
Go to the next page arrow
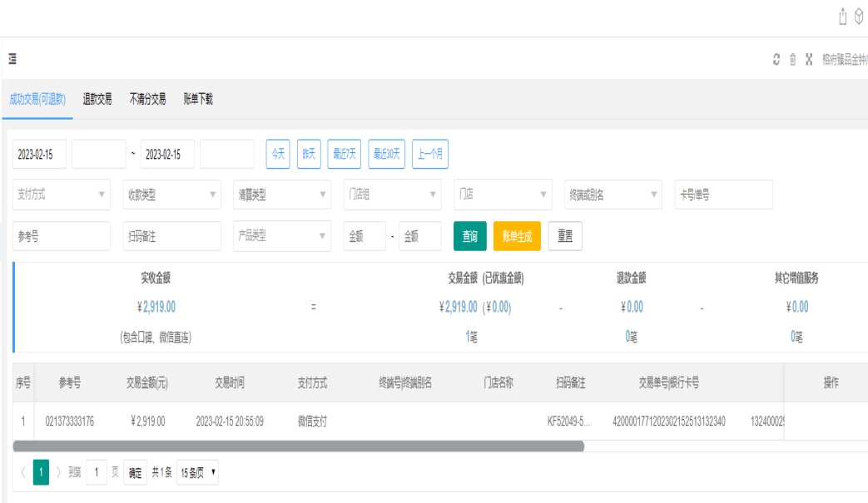pos(59,473)
